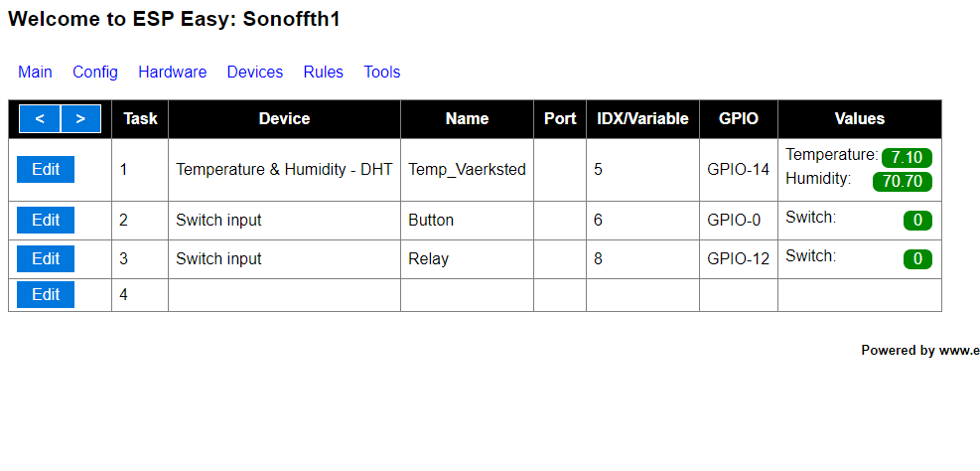This screenshot has width=980, height=471.
Task: Click the Temperature value badge 7.10
Action: tap(907, 158)
